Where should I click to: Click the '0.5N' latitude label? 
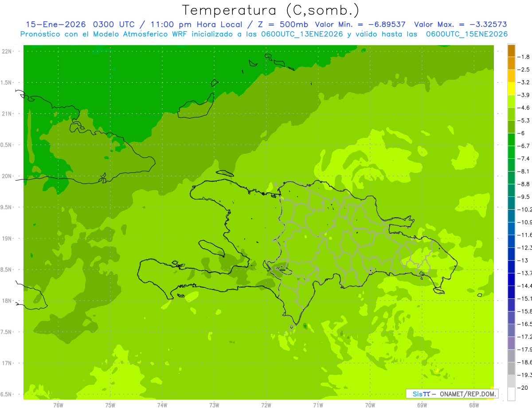(6, 145)
